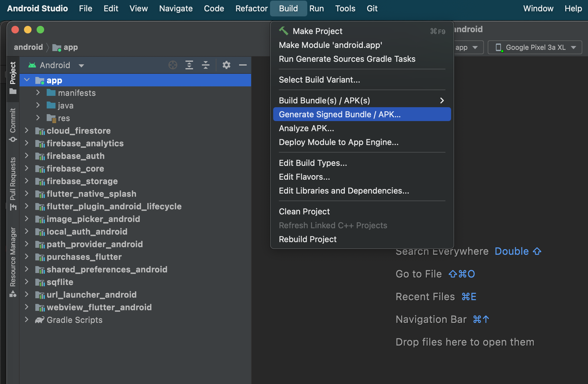Image resolution: width=588 pixels, height=384 pixels.
Task: Click the Expand All icon
Action: pos(189,65)
